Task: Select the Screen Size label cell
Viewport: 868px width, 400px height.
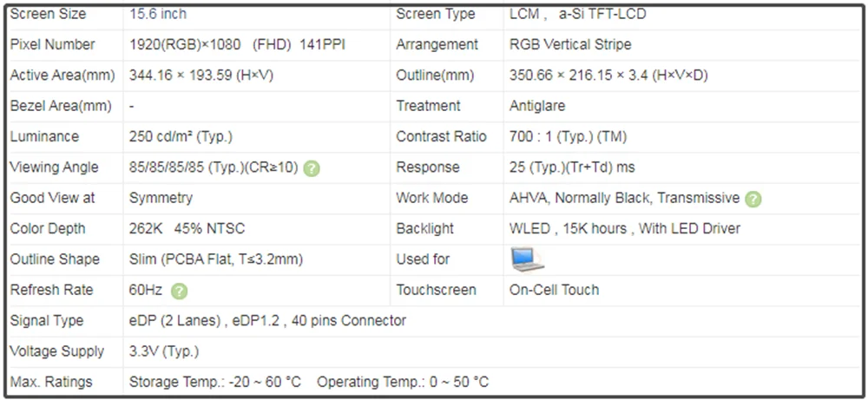Action: pos(47,14)
